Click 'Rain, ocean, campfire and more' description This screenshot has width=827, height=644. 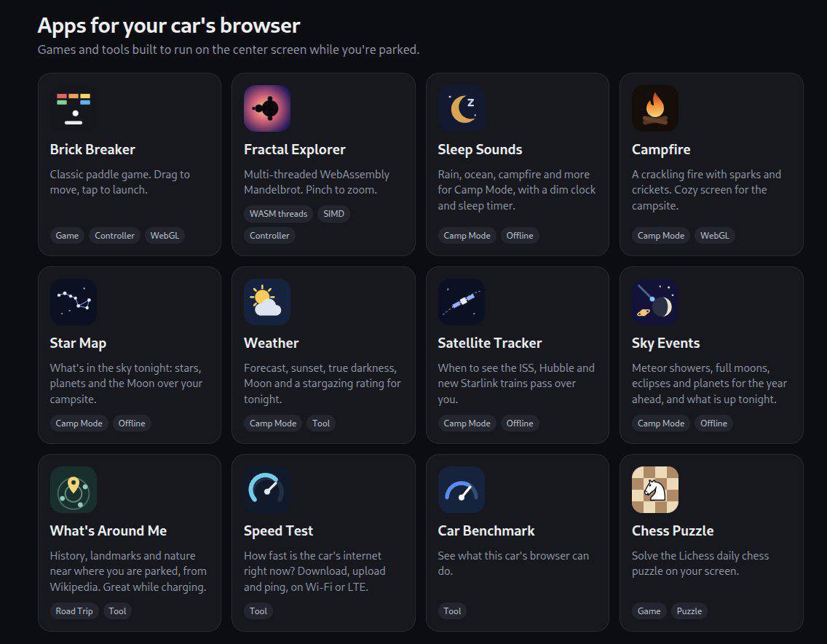coord(516,190)
